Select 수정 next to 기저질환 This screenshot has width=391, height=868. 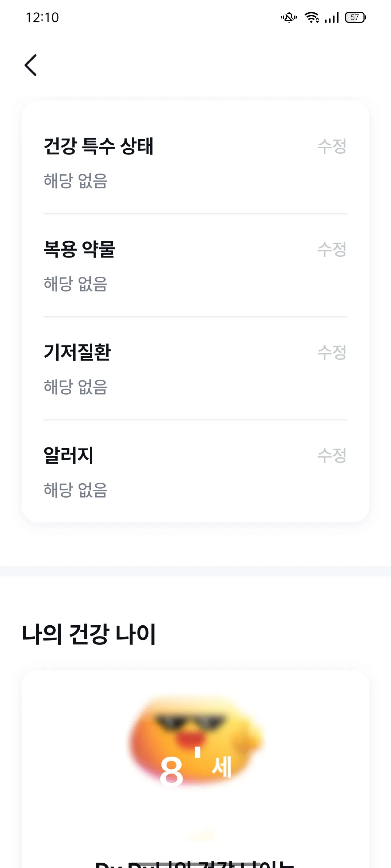(332, 352)
